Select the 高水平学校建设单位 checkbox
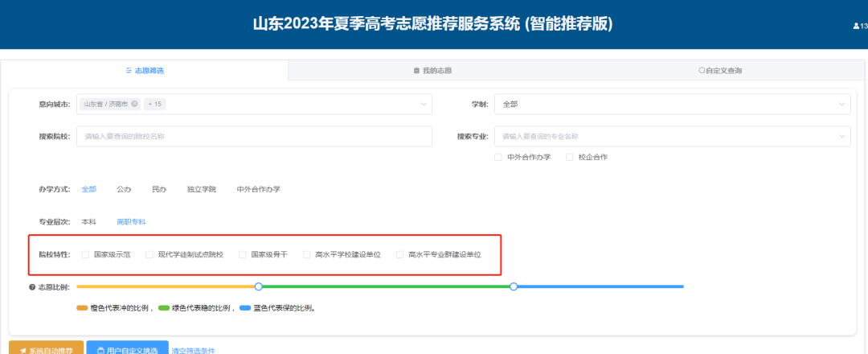This screenshot has height=354, width=868. (x=307, y=254)
